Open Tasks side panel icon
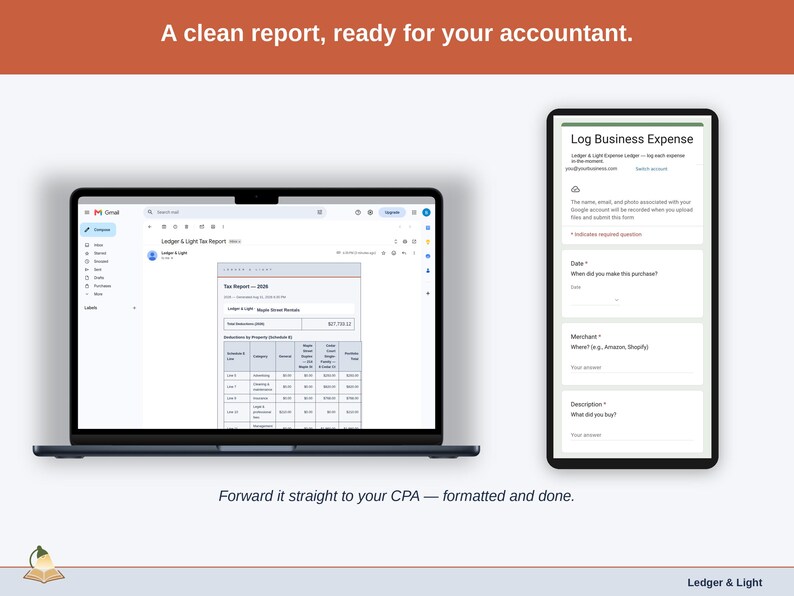794x596 pixels. 428,256
